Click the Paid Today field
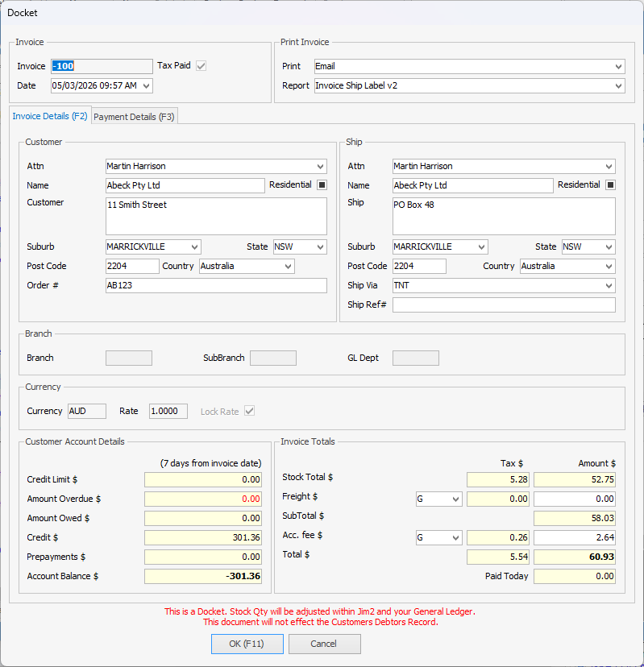Screen dimensions: 644x667 click(x=575, y=577)
